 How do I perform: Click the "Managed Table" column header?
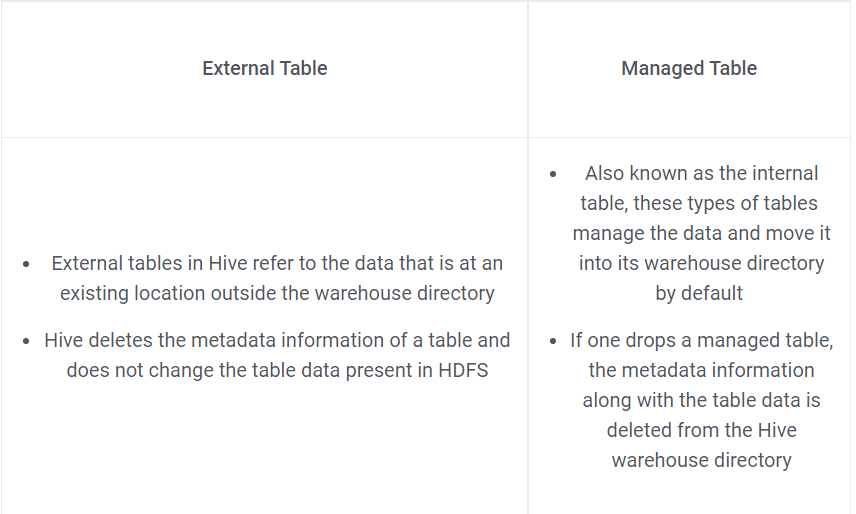click(x=689, y=69)
